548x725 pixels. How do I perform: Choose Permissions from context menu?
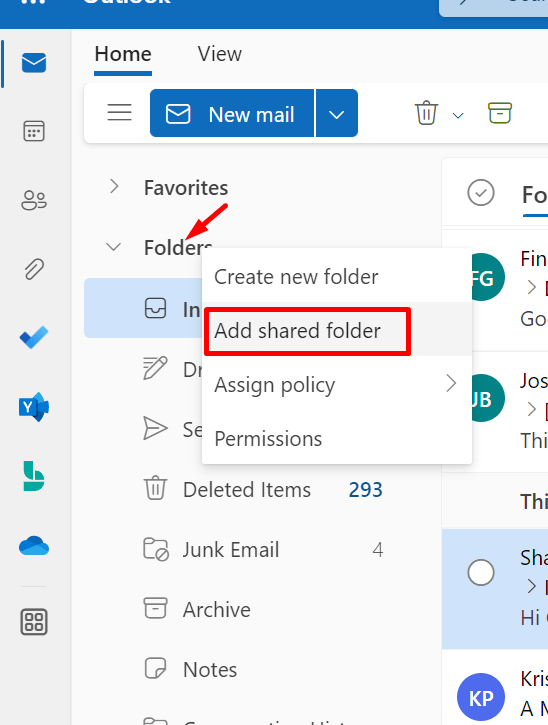337,438
